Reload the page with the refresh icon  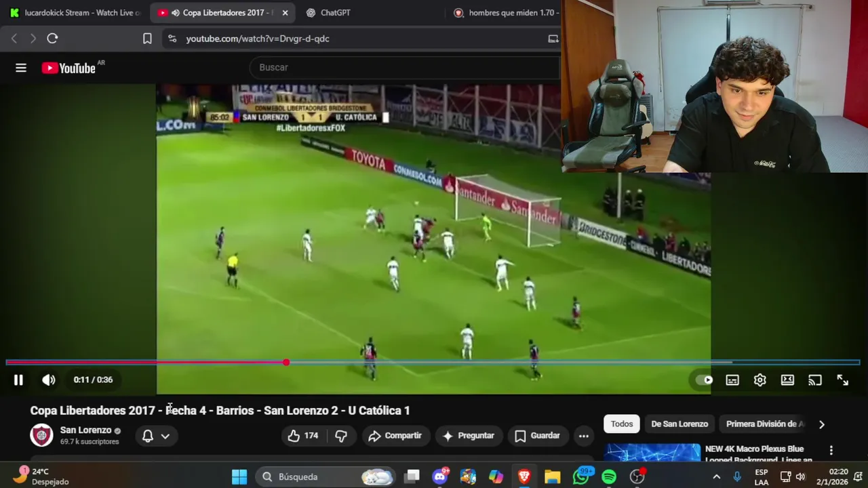click(52, 39)
